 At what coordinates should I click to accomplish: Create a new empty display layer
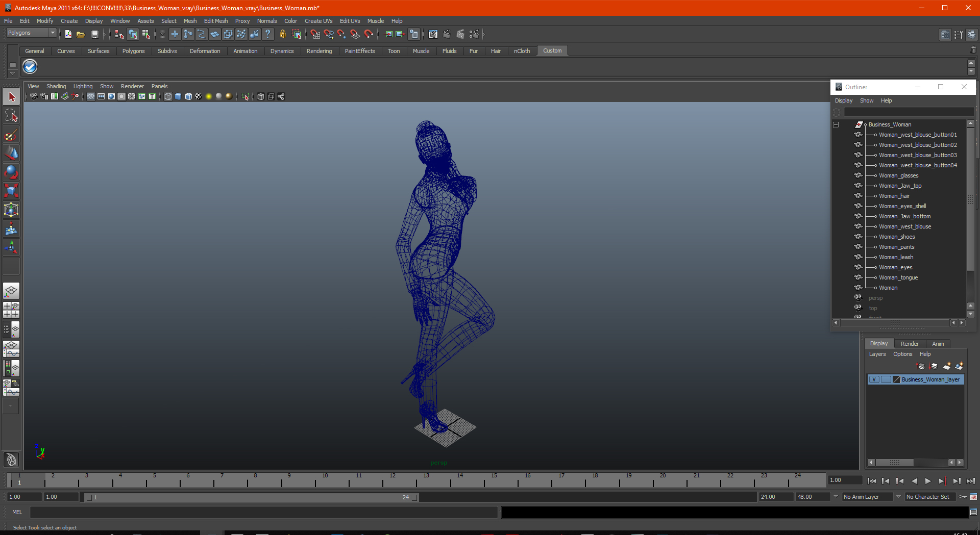[x=947, y=366]
